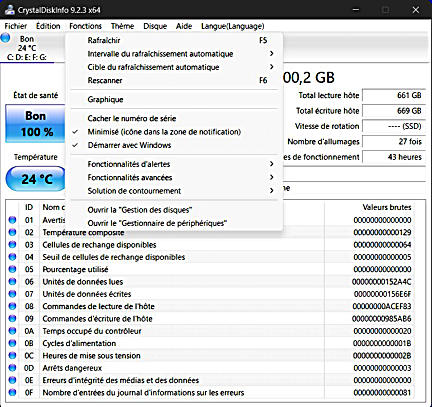The width and height of the screenshot is (432, 407).
Task: Click the status orb for attribute 0F
Action: (x=12, y=393)
